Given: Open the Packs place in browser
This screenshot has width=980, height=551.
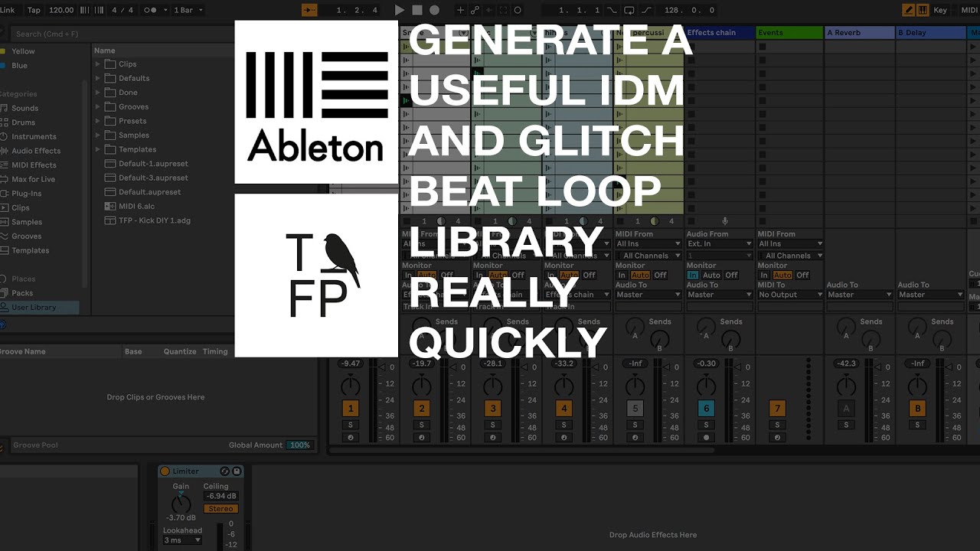Looking at the screenshot, I should pyautogui.click(x=22, y=293).
